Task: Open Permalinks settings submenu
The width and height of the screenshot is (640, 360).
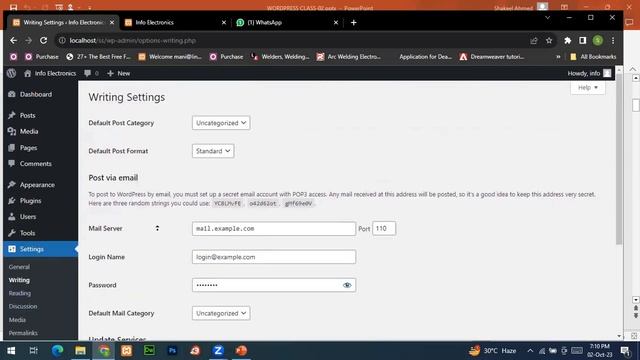Action: (x=23, y=333)
